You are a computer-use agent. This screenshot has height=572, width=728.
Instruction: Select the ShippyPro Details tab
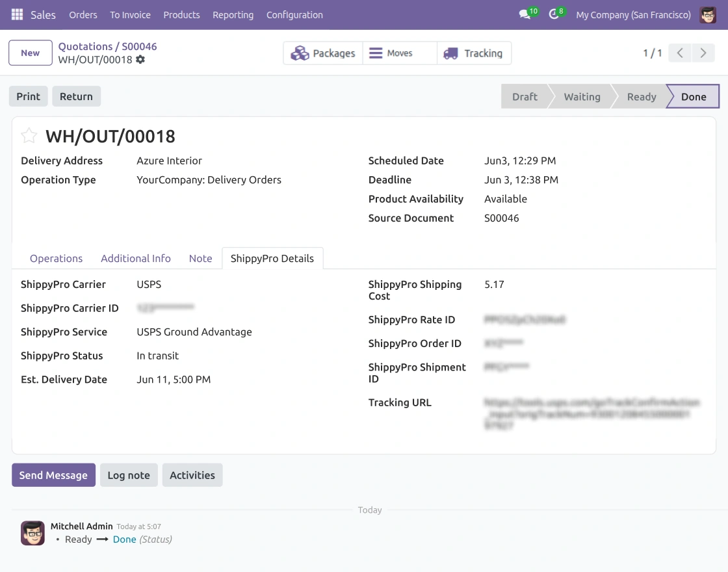coord(272,258)
